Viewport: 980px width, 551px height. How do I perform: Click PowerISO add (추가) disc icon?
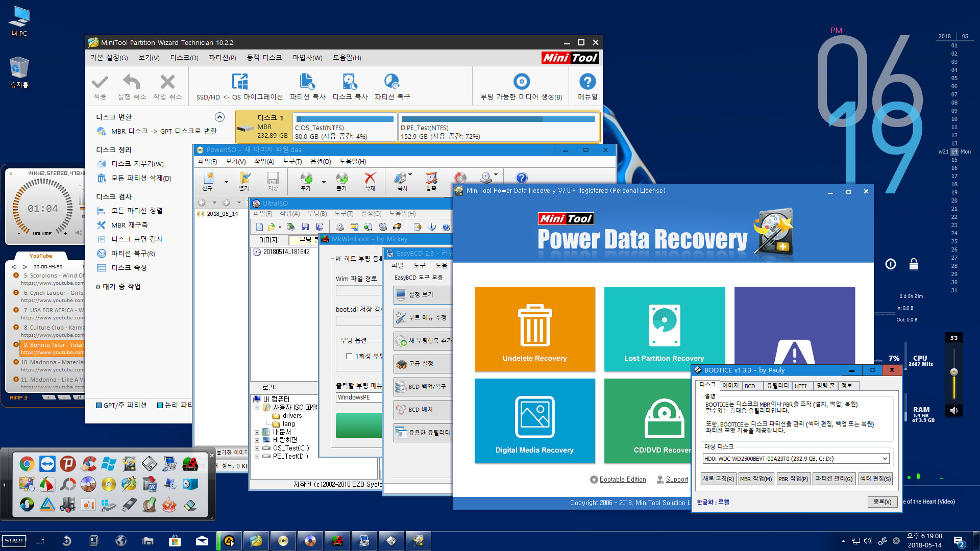point(306,178)
